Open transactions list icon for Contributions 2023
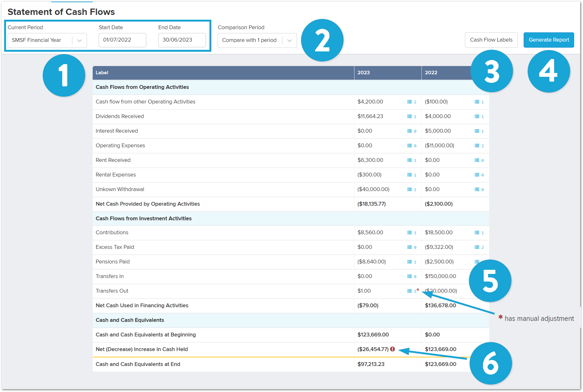Screen dimensions: 583x392 tap(409, 233)
